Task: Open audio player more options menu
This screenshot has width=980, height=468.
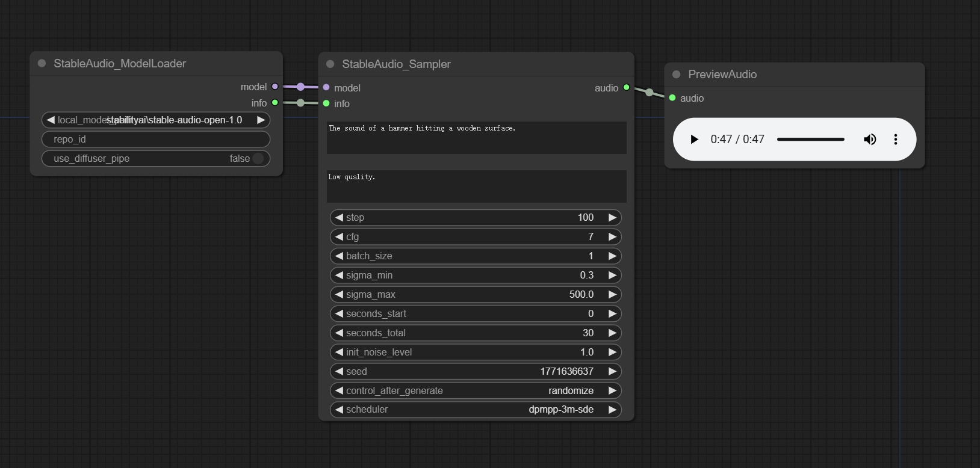Action: 896,140
